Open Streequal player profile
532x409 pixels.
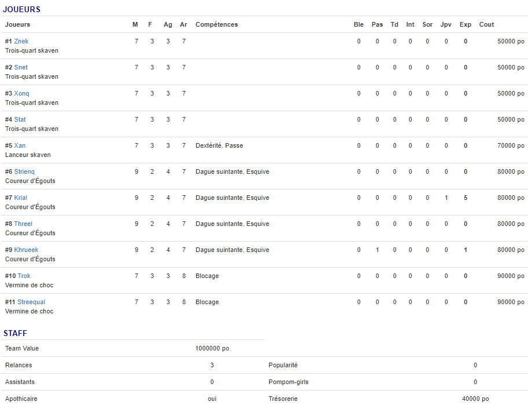coord(31,302)
